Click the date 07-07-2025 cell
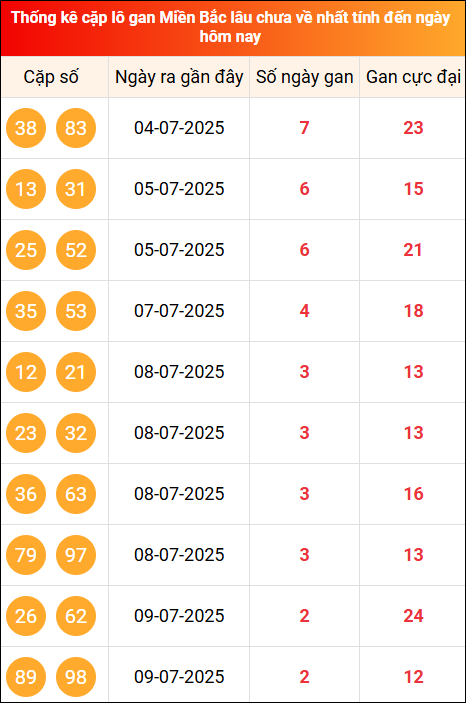This screenshot has width=466, height=703. click(x=179, y=311)
